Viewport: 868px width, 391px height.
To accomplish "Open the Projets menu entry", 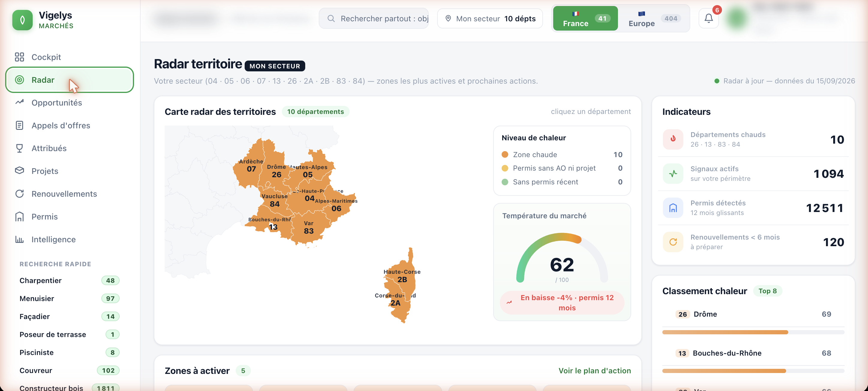I will [70, 171].
